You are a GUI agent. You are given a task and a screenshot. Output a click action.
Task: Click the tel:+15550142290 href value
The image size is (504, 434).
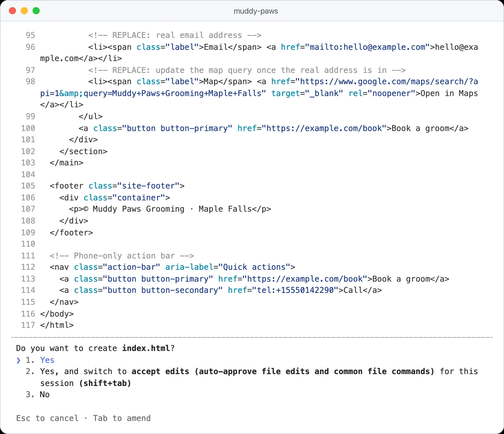[295, 290]
